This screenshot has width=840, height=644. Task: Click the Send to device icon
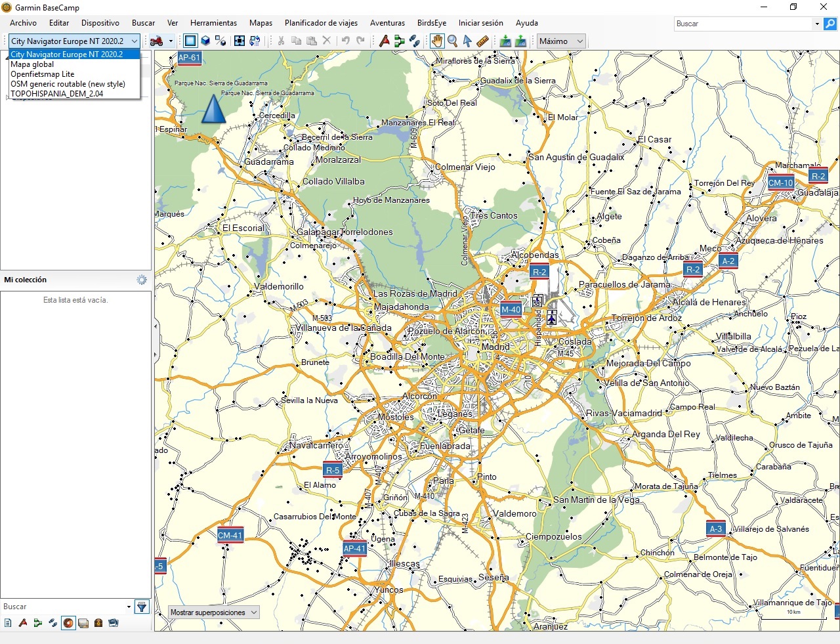coord(505,41)
